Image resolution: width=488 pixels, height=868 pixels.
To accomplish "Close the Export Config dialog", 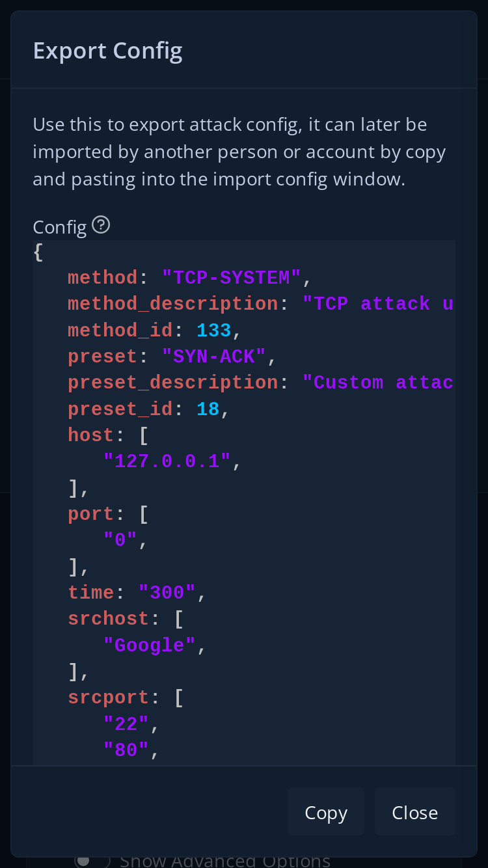I will coord(414,811).
